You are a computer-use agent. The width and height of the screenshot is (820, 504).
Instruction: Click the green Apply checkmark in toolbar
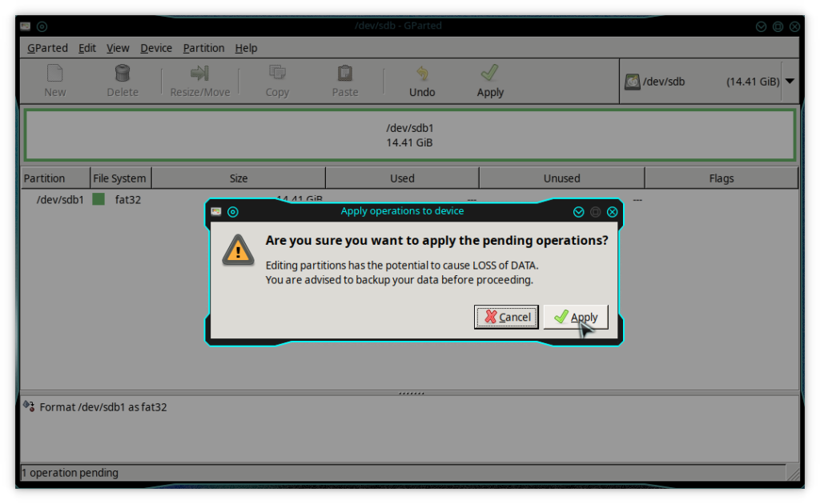tap(490, 81)
